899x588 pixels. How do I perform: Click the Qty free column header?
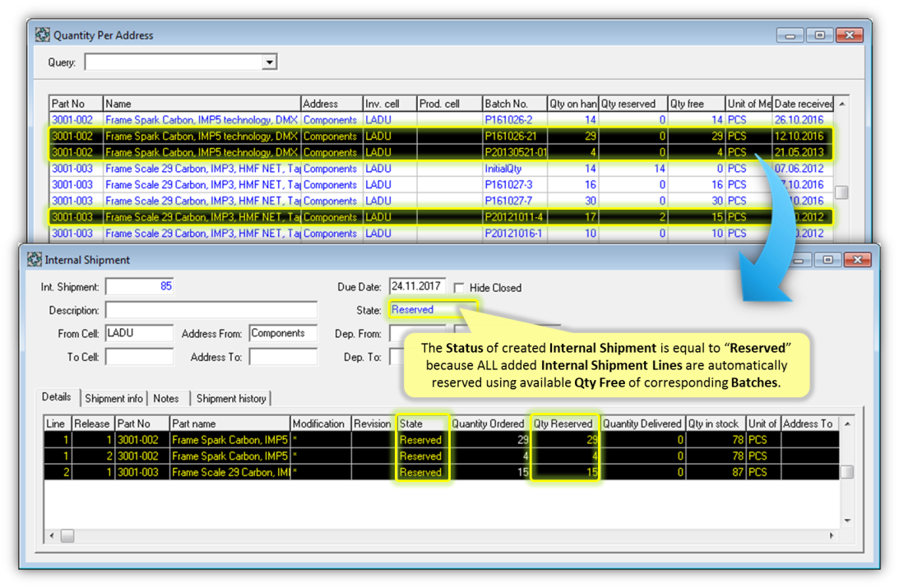[x=697, y=104]
